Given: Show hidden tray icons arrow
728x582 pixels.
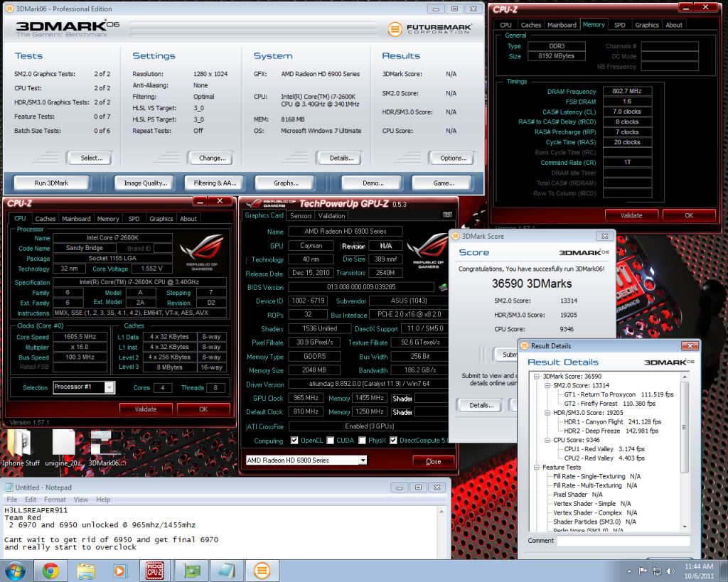Looking at the screenshot, I should [629, 571].
